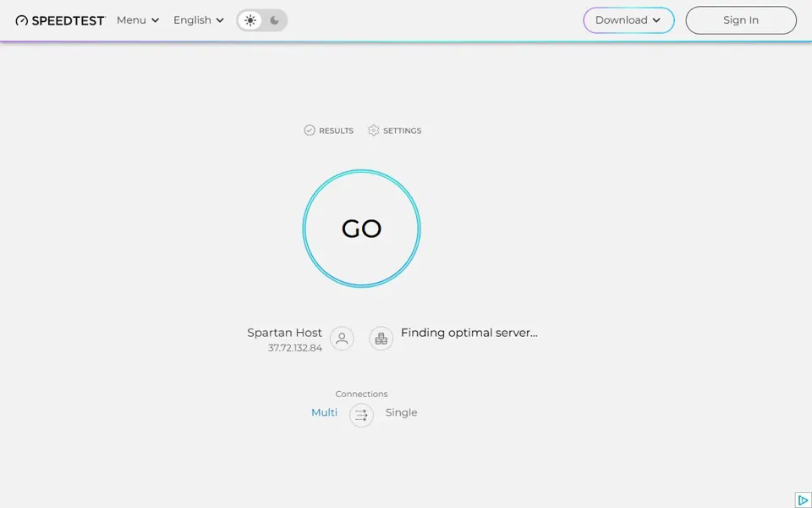Start the test with GO button
This screenshot has width=812, height=508.
coord(361,228)
